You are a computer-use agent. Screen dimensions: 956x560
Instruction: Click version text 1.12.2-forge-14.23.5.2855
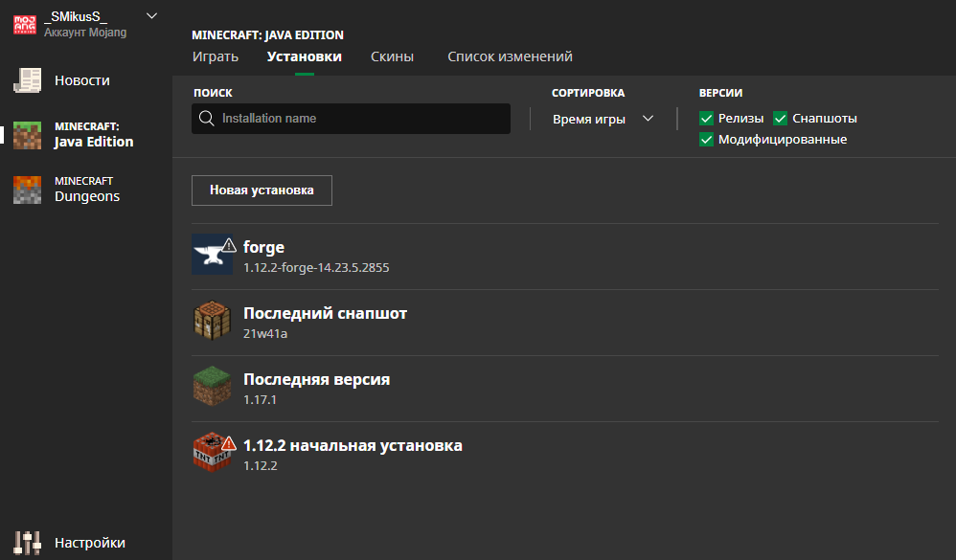coord(316,267)
